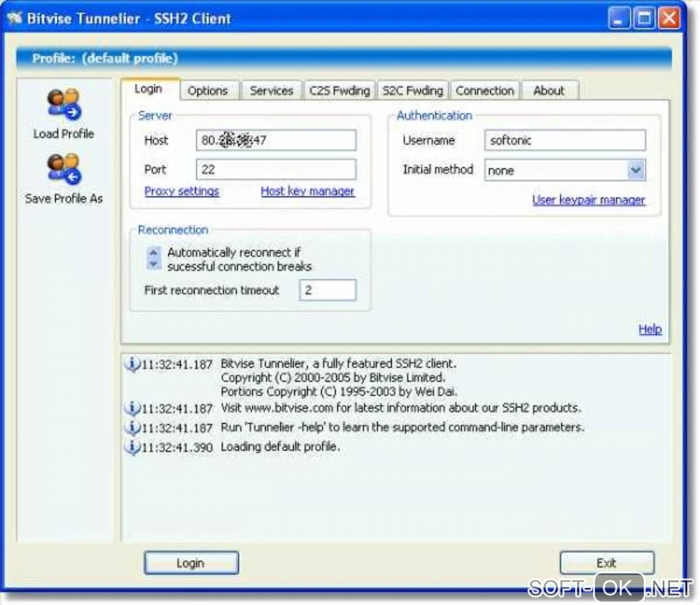Click info icon beside 'Bitvise Tunnelier, a fully featured' log
This screenshot has height=605, width=700.
132,364
